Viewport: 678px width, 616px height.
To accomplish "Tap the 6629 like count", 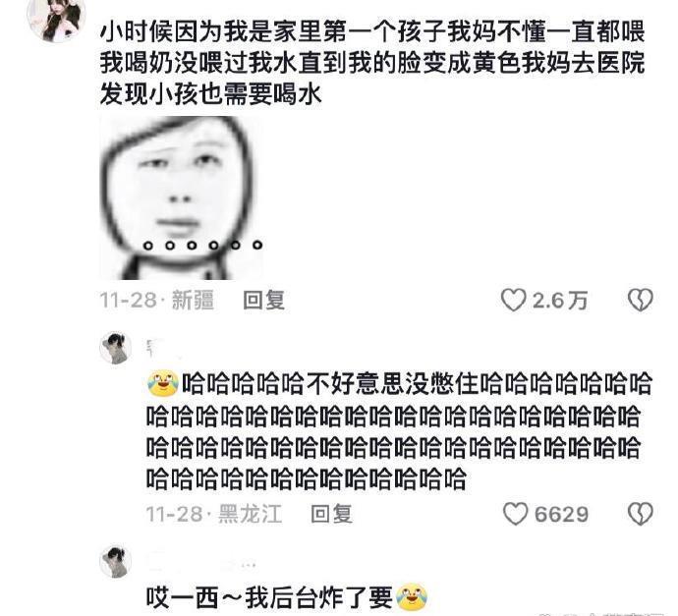I will 561,515.
